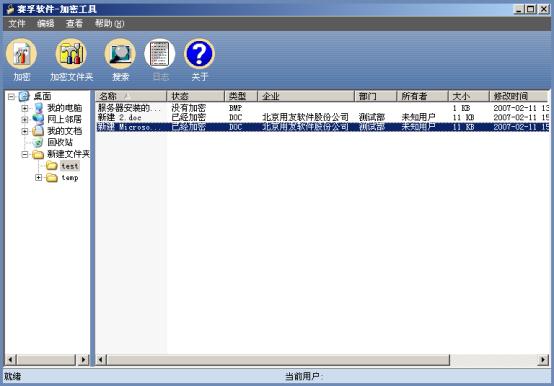This screenshot has width=554, height=386.
Task: Click the temp folder icon
Action: click(52, 177)
